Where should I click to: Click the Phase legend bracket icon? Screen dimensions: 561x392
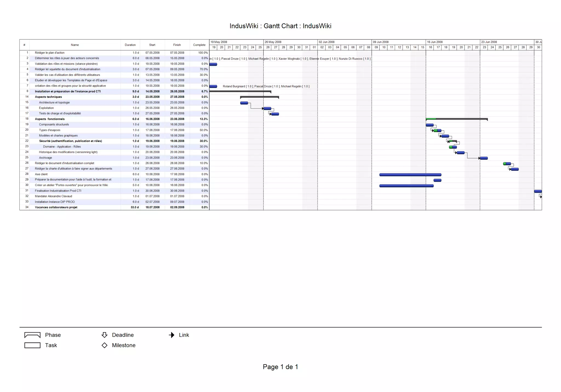(x=32, y=335)
